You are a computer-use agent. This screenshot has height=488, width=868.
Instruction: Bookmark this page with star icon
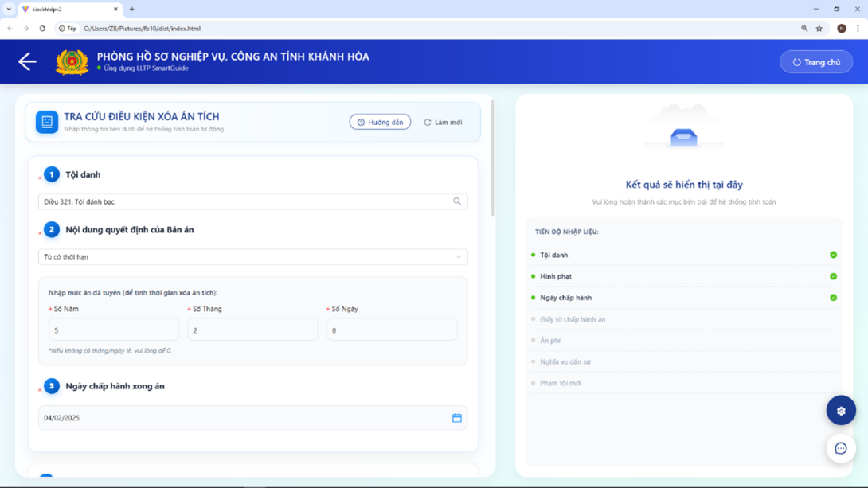(819, 29)
